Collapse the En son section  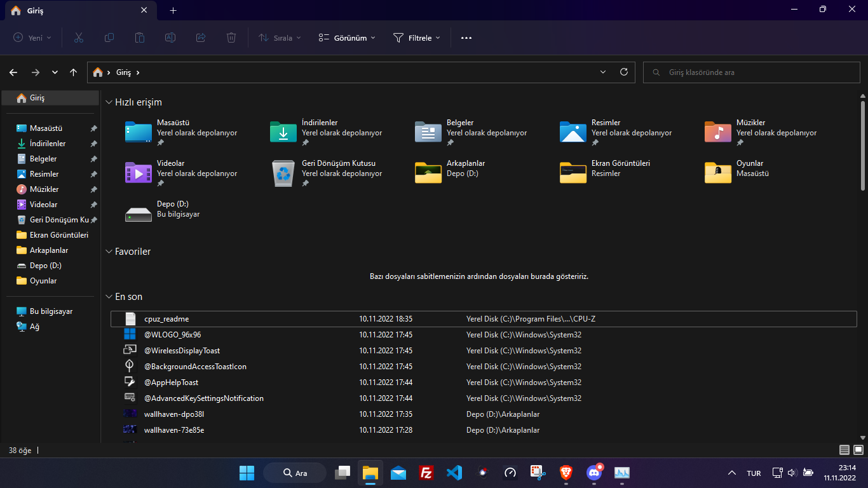[109, 297]
